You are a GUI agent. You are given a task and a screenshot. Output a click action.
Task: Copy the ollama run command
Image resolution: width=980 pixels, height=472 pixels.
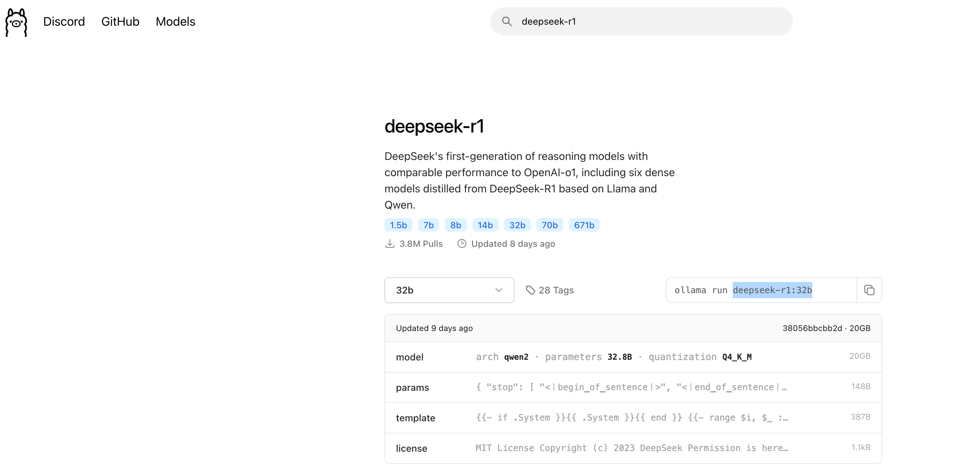click(x=869, y=290)
